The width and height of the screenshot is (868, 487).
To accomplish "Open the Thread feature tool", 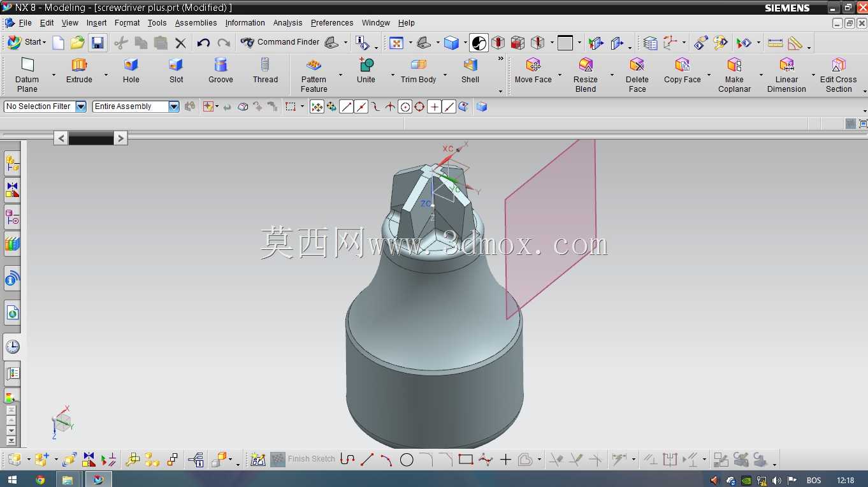I will pos(265,70).
